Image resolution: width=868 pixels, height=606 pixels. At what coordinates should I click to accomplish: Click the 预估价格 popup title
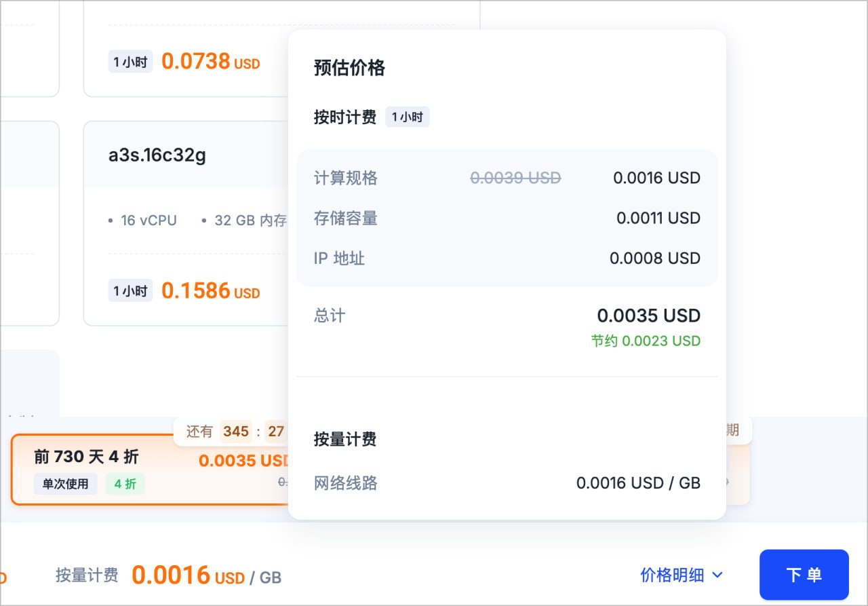click(x=349, y=68)
